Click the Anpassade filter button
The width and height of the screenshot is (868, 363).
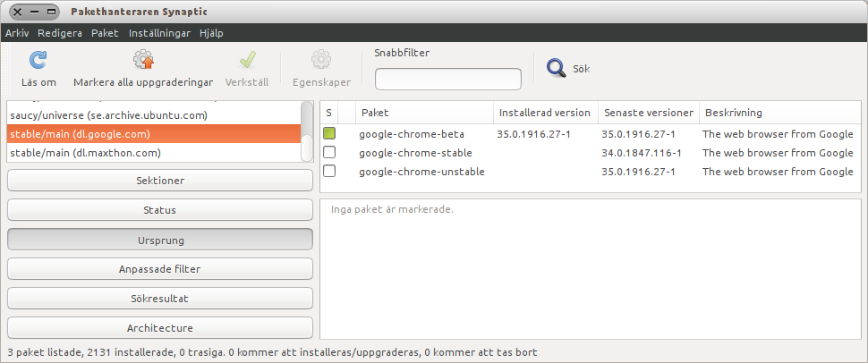pos(160,269)
